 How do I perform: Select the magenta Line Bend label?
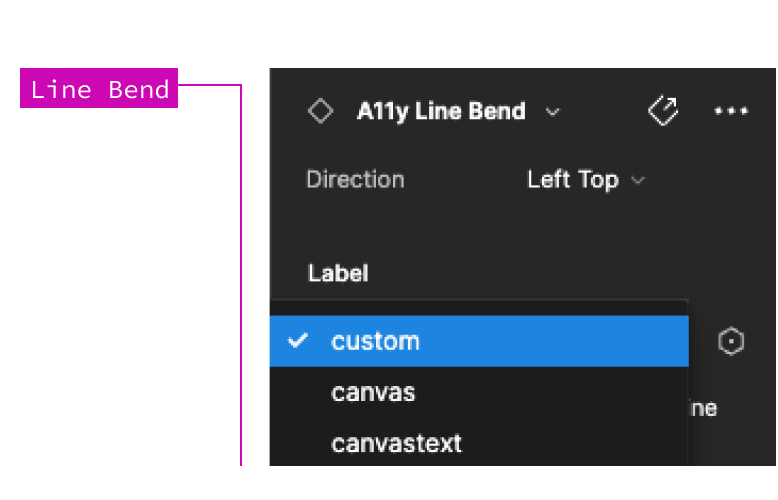click(x=99, y=88)
